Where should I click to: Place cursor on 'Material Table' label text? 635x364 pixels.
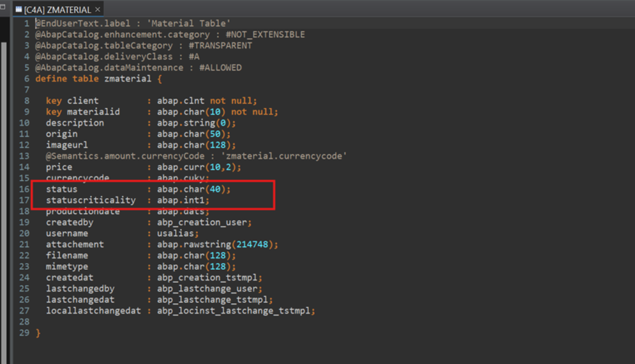(x=189, y=24)
